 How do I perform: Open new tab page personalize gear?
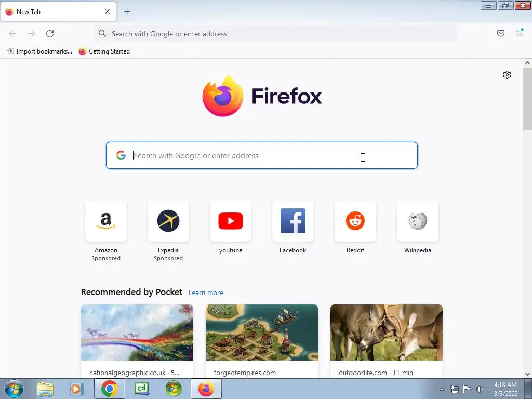[507, 75]
